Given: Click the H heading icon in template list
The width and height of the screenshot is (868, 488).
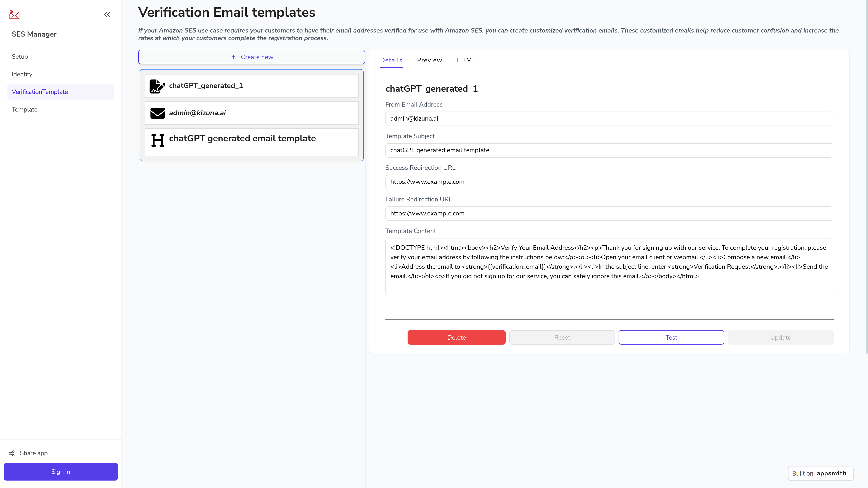Looking at the screenshot, I should 157,140.
